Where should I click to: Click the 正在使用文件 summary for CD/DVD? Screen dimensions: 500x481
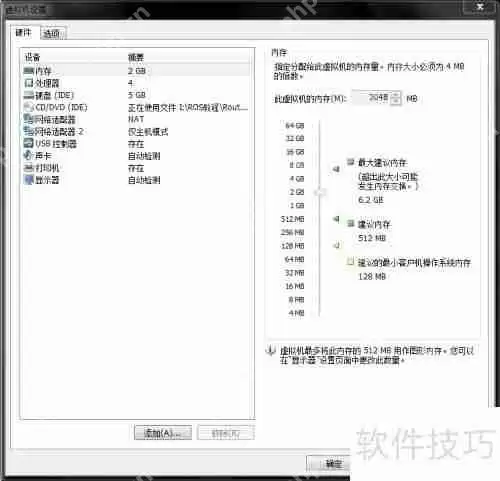pyautogui.click(x=188, y=107)
